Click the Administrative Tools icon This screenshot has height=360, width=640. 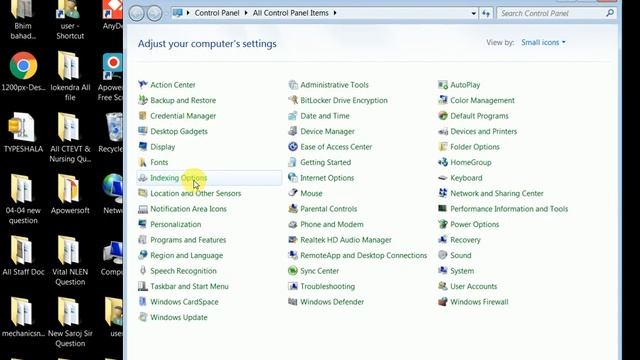[x=293, y=84]
